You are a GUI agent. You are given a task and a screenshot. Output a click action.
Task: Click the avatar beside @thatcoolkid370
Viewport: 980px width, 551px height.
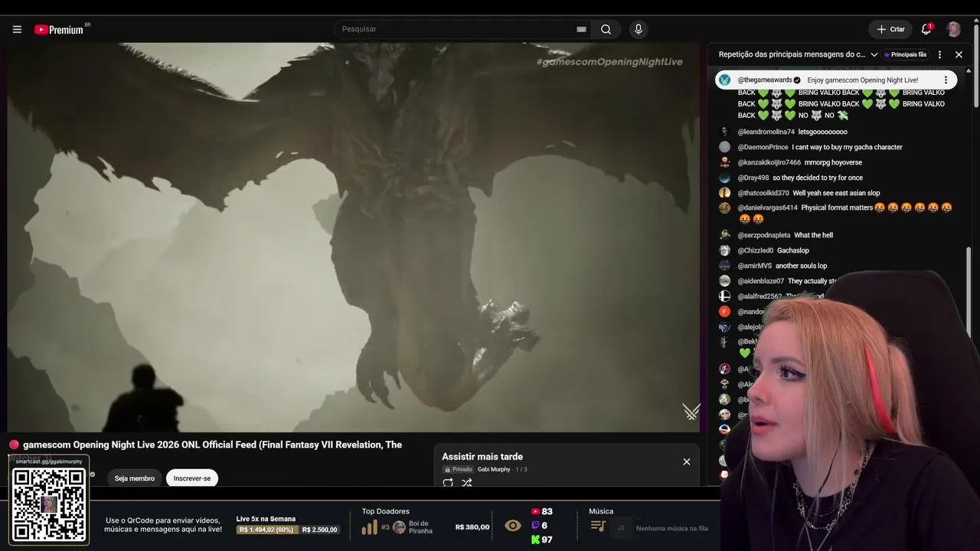click(x=724, y=193)
